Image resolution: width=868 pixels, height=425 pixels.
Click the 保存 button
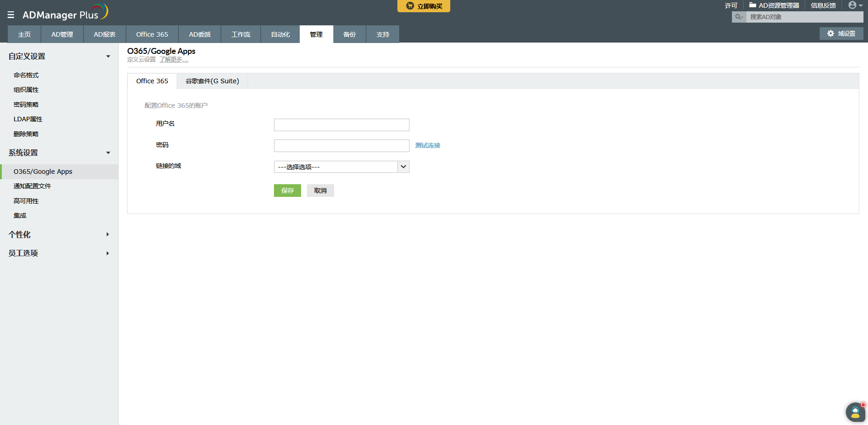click(288, 191)
